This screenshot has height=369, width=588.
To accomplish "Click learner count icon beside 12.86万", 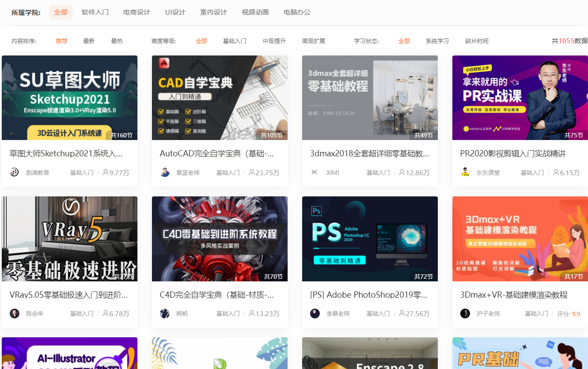I will click(402, 172).
